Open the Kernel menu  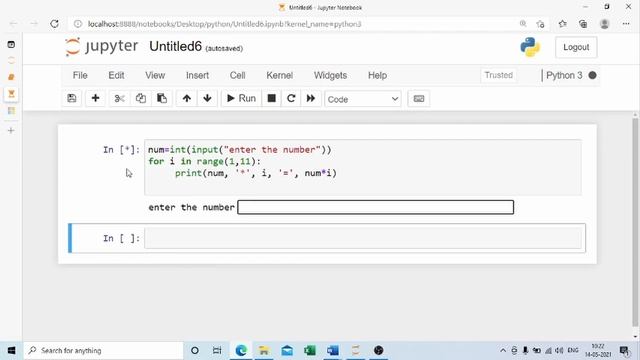tap(280, 76)
